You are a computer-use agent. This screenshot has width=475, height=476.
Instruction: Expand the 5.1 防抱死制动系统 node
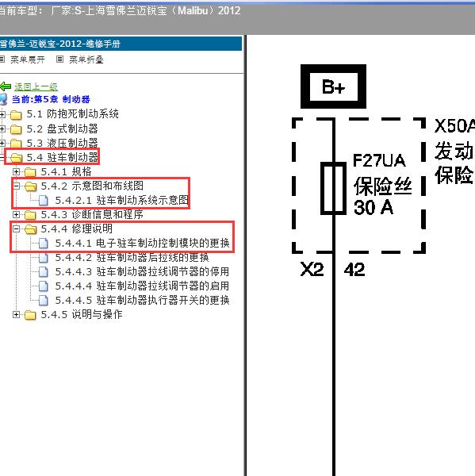pyautogui.click(x=2, y=114)
